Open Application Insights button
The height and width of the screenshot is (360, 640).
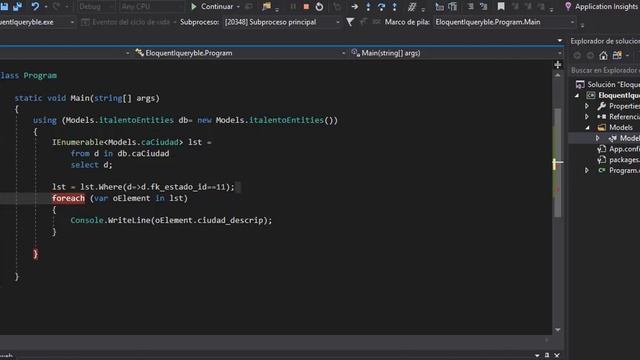coord(602,7)
